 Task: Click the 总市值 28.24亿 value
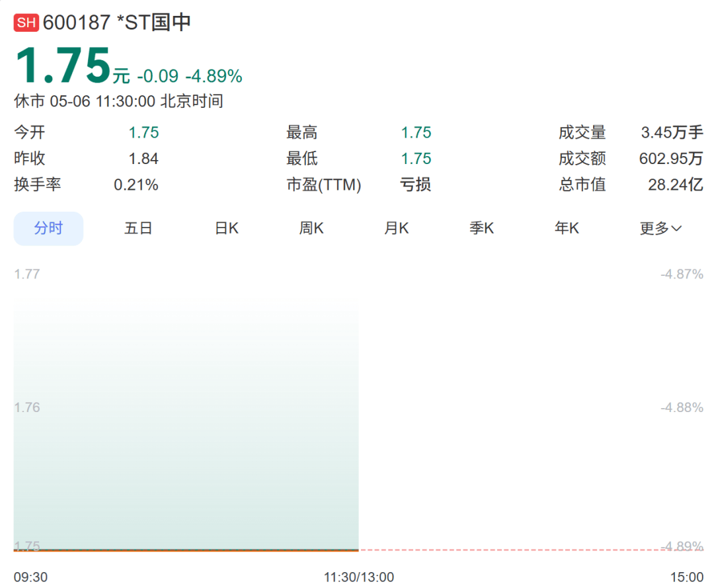[x=675, y=185]
